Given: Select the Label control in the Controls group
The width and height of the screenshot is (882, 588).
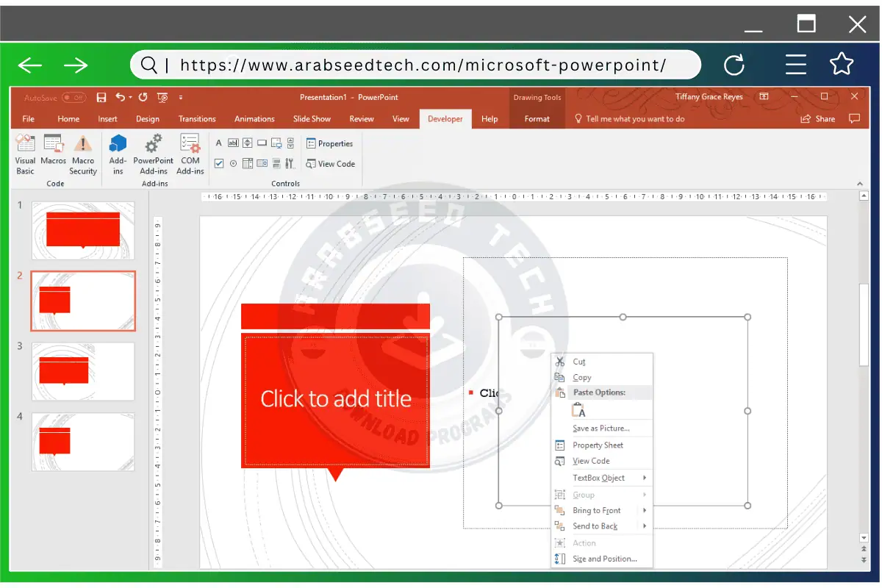Looking at the screenshot, I should (x=219, y=143).
